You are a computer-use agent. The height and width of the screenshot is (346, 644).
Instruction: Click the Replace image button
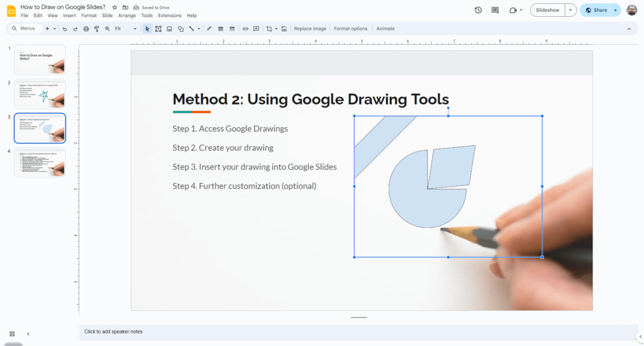pos(310,29)
